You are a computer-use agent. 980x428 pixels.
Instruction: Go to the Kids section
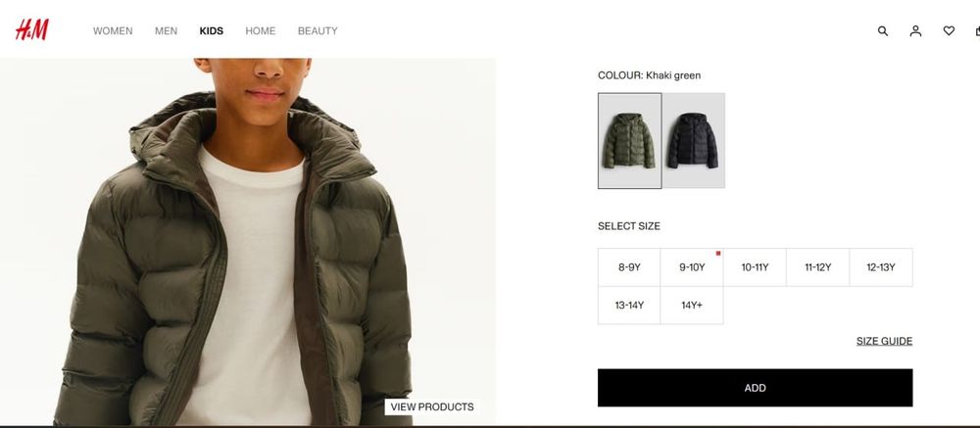(212, 30)
